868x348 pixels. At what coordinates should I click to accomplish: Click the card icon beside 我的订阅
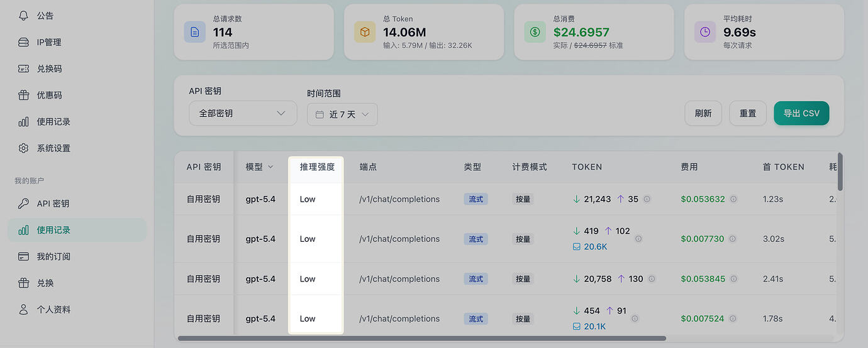(x=23, y=256)
